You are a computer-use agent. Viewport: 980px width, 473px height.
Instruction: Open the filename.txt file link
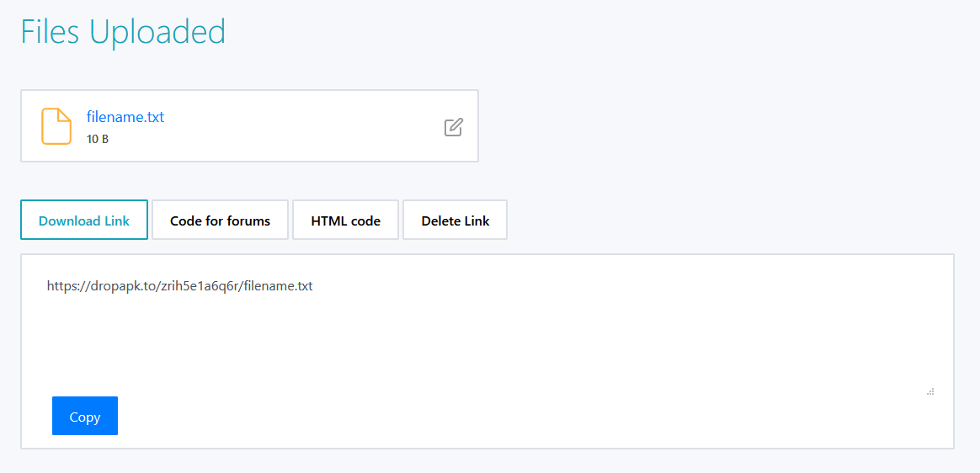click(x=125, y=117)
